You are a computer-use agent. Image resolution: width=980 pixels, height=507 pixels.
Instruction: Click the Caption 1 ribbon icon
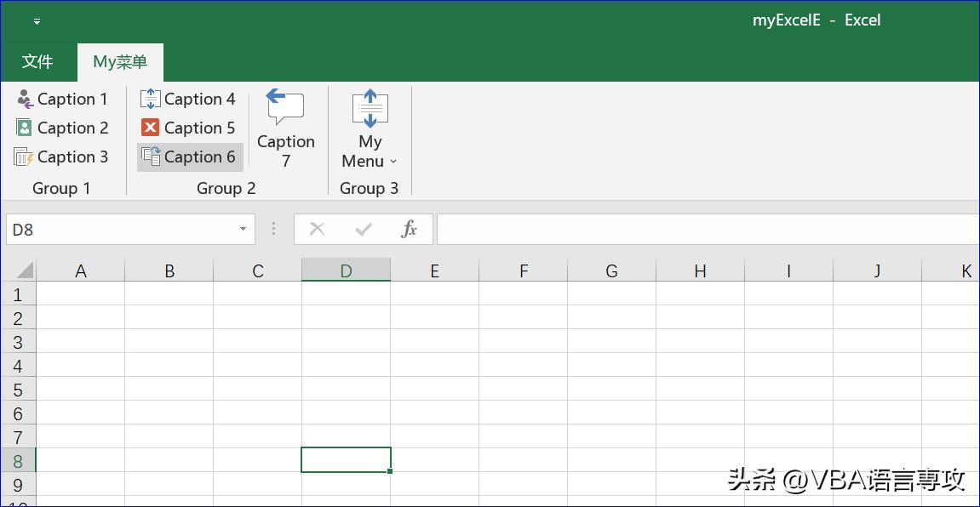tap(25, 99)
